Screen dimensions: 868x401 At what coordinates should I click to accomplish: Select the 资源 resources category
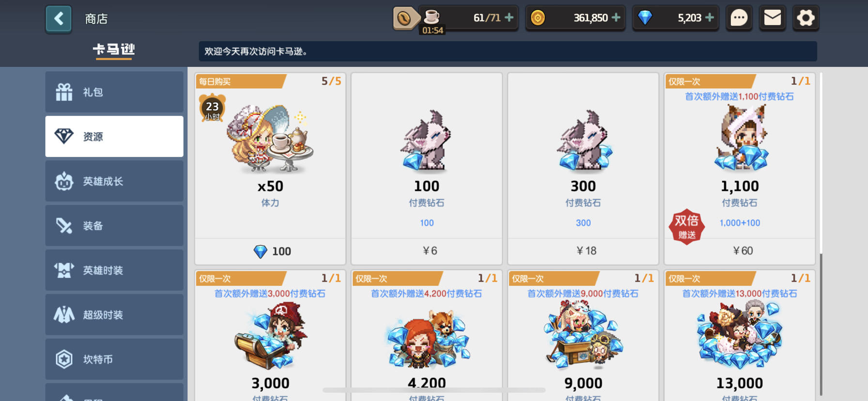(x=114, y=137)
